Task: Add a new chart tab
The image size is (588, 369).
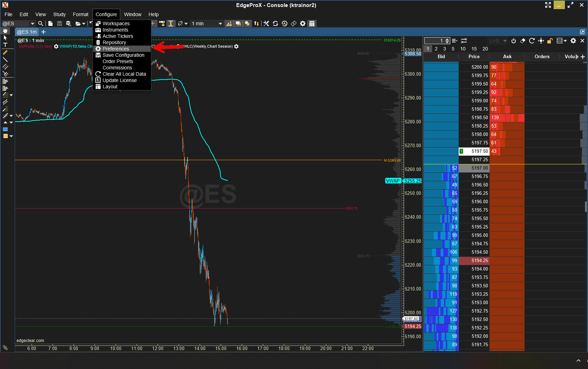Action: [43, 32]
